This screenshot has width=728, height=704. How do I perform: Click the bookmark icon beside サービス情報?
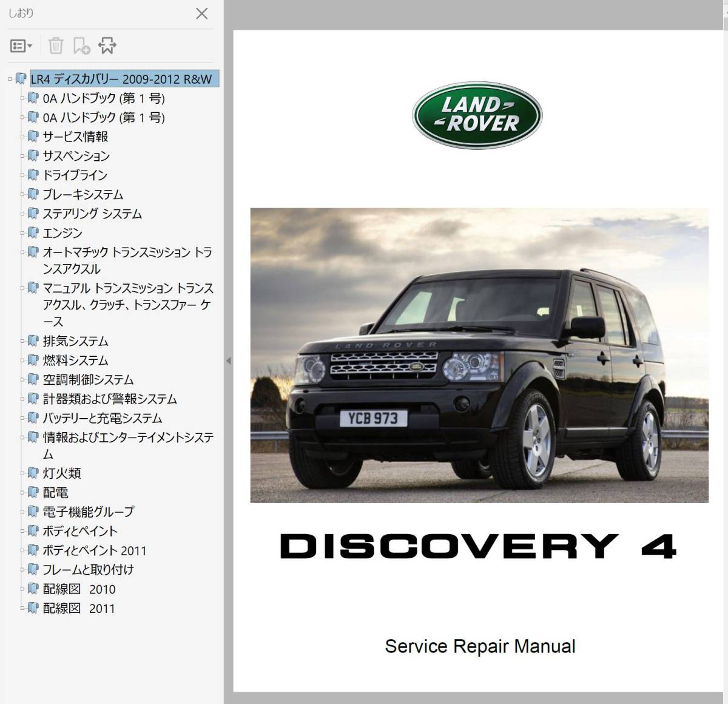coord(33,136)
